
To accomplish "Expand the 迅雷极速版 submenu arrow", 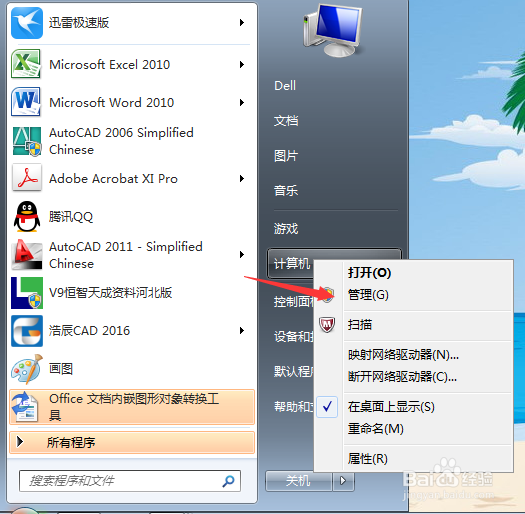I will [x=242, y=22].
